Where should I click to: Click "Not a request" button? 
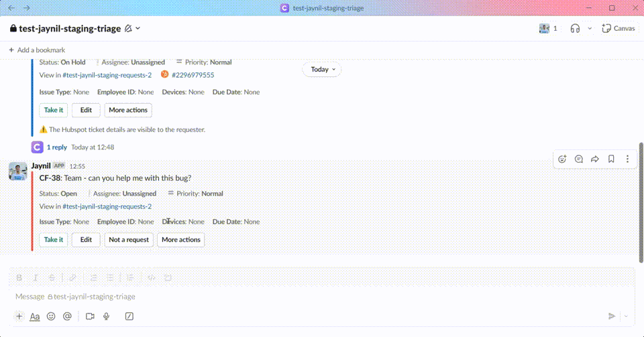[129, 240]
